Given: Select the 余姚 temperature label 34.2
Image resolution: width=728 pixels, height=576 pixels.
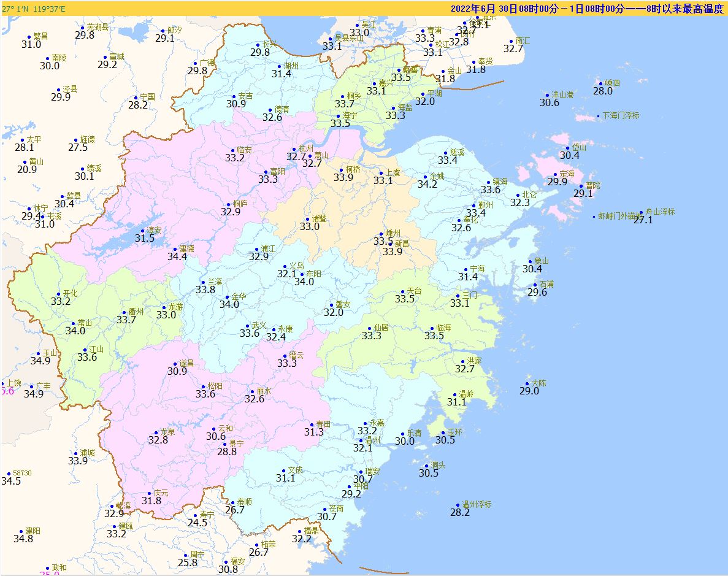Looking at the screenshot, I should [427, 185].
